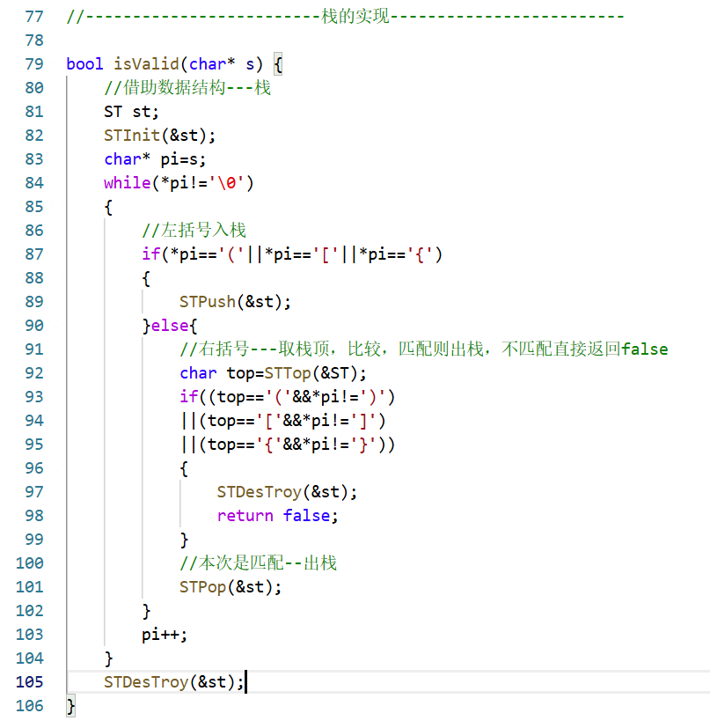Click the //借助数据结构---栈 comment

(x=187, y=88)
